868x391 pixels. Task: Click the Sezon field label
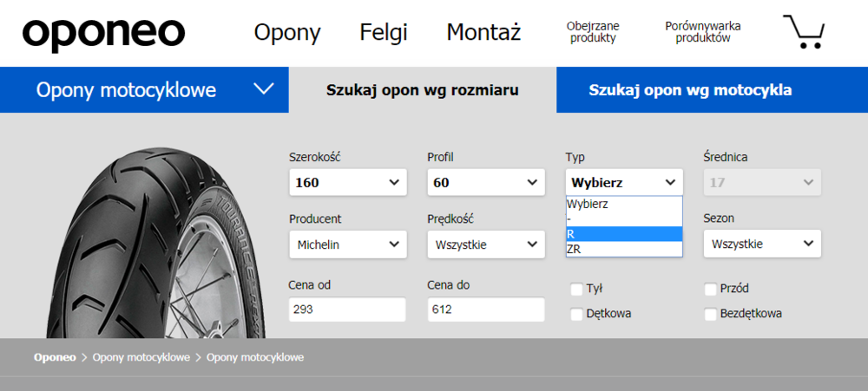(719, 218)
